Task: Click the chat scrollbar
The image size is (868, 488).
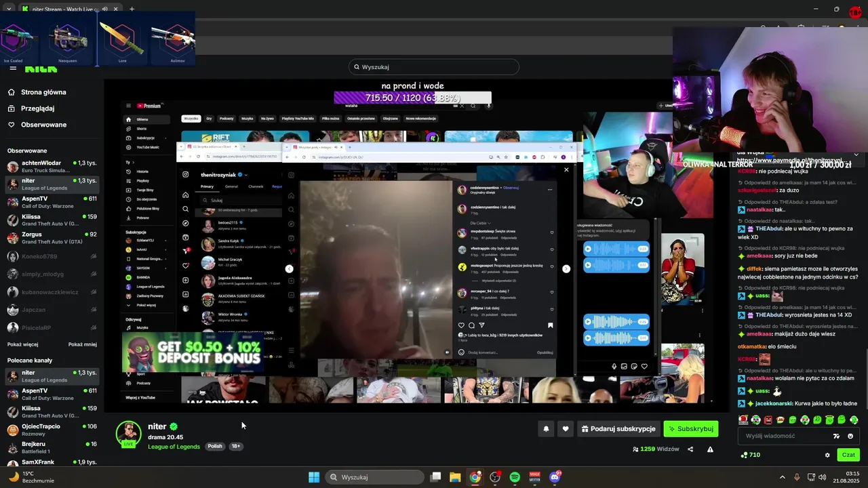Action: pos(865,380)
